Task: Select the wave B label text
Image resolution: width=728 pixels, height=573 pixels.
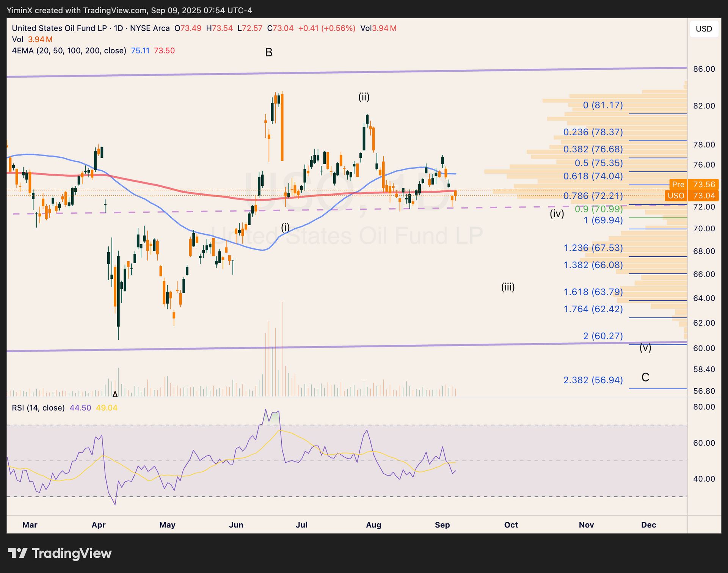Action: coord(269,52)
